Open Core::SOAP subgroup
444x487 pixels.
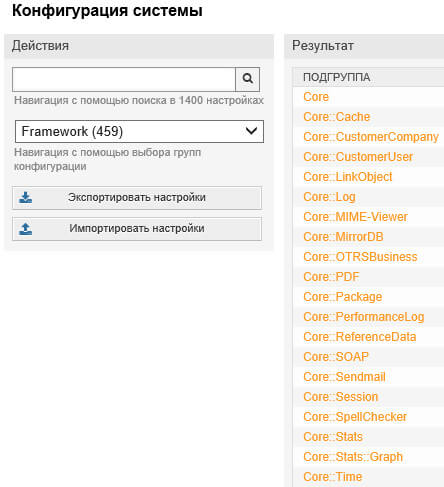click(x=336, y=357)
